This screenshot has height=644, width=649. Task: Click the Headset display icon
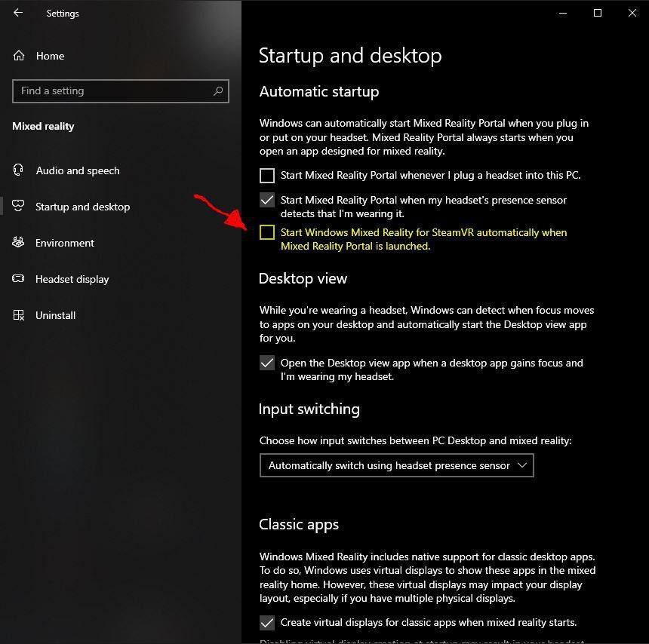18,278
